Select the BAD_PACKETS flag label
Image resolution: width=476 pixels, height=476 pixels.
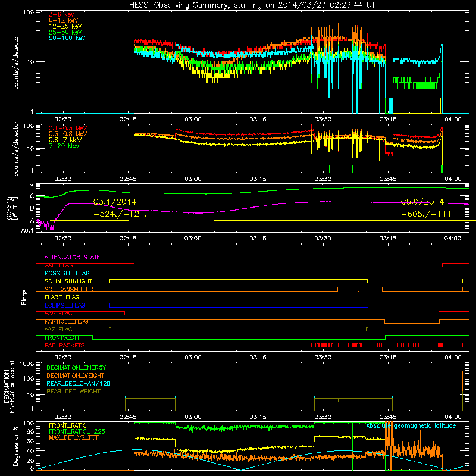click(65, 345)
